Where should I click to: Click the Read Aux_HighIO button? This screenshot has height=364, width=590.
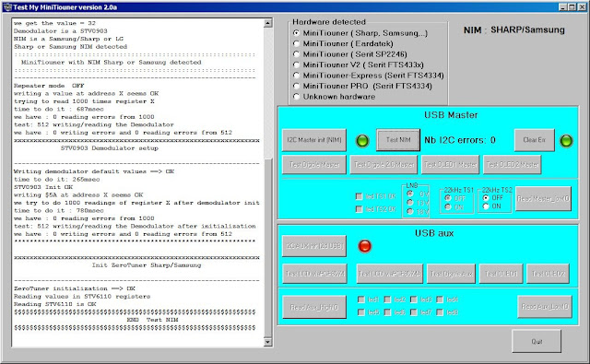point(314,307)
